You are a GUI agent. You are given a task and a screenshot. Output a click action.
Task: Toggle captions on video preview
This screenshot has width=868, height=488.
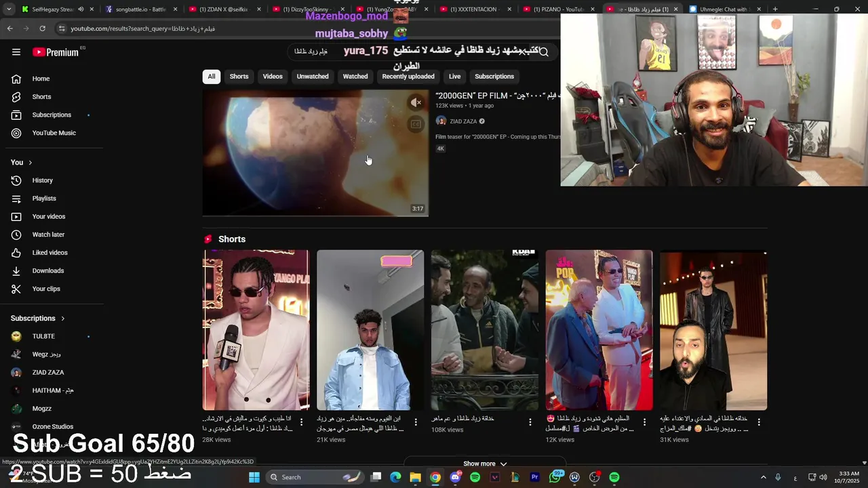click(x=416, y=124)
